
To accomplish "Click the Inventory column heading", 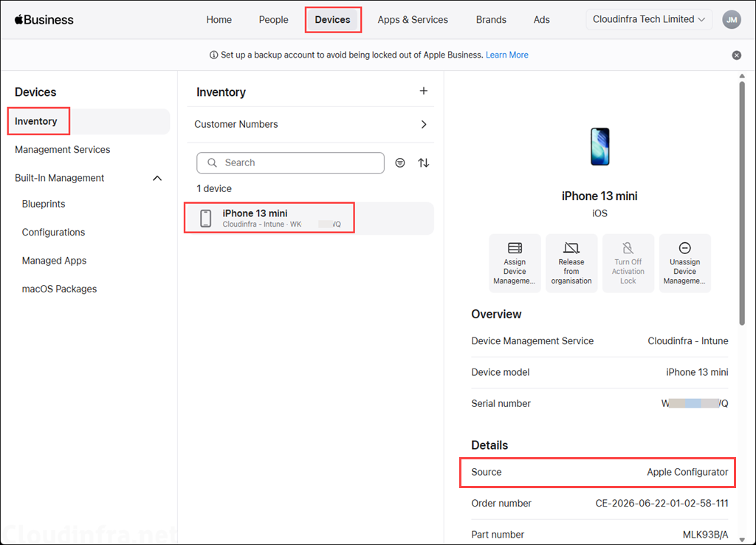I will click(221, 92).
